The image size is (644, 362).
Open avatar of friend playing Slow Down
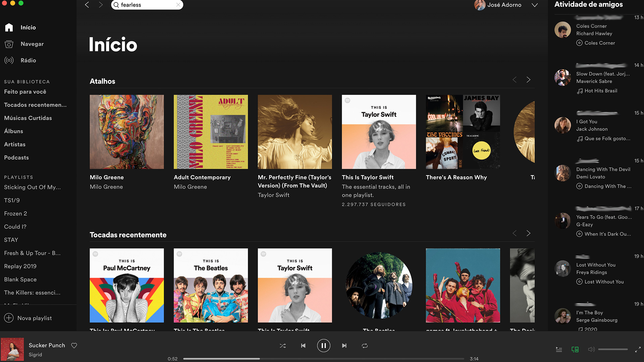(x=562, y=77)
